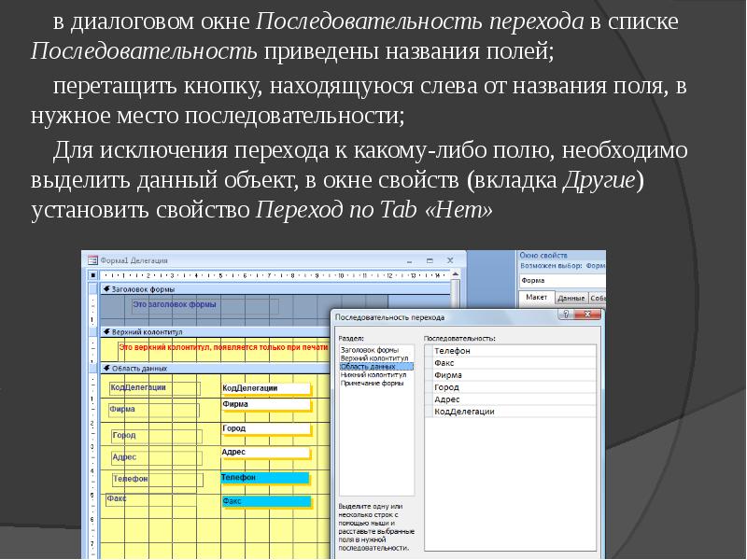The height and width of the screenshot is (560, 747).
Task: Select Нижний колонтитул in the Раздел list
Action: (374, 375)
